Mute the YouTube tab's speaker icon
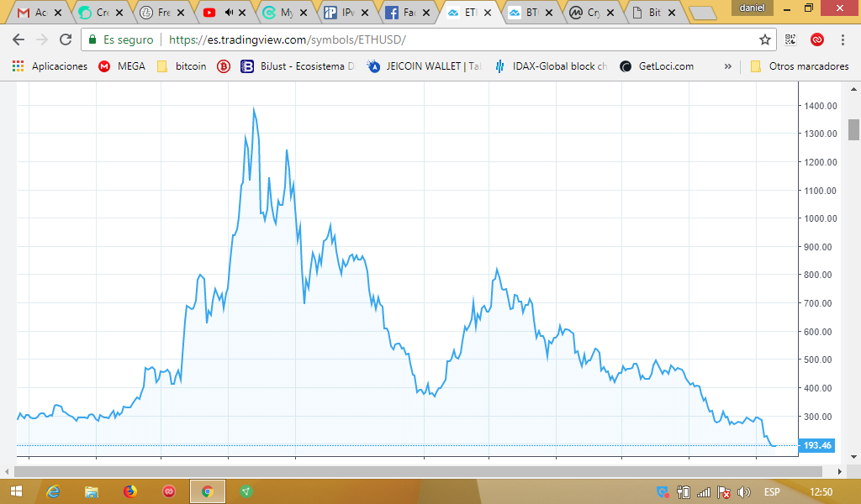861x504 pixels. click(229, 12)
